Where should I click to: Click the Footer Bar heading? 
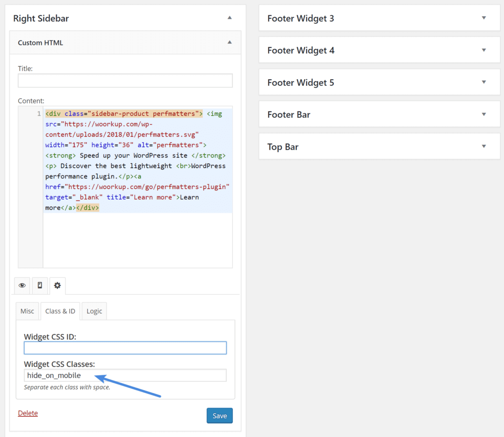pos(289,115)
